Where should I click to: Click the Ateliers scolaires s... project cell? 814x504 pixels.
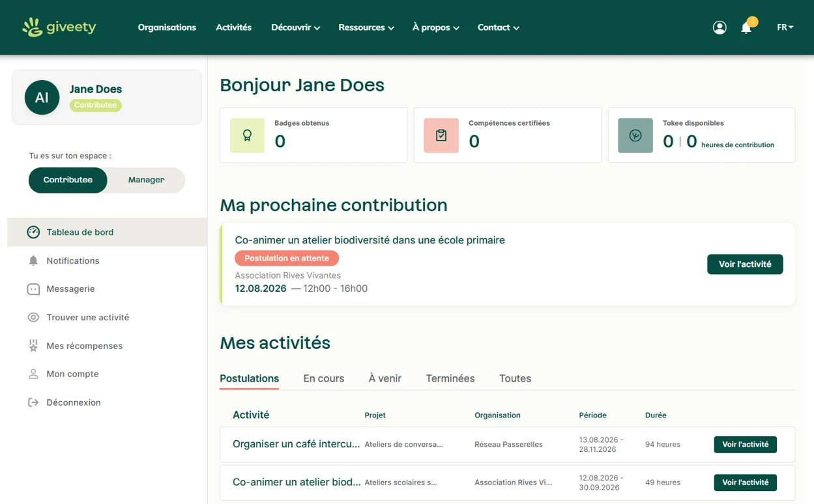(401, 483)
